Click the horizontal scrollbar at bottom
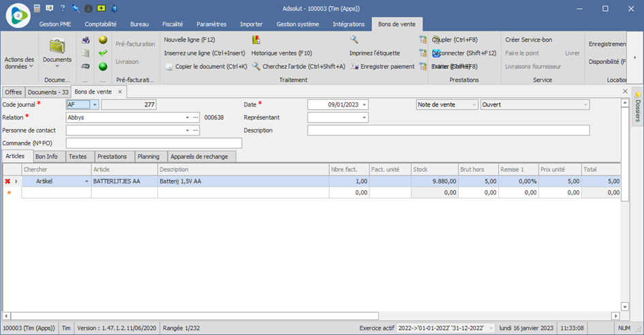Viewport: 644px width, 335px height. click(x=195, y=316)
